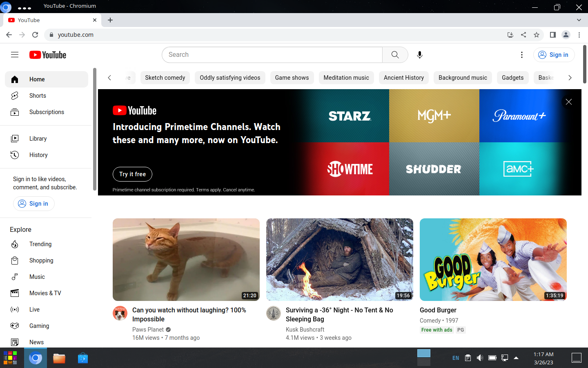Open Chromium three-dot menu

coord(579,35)
